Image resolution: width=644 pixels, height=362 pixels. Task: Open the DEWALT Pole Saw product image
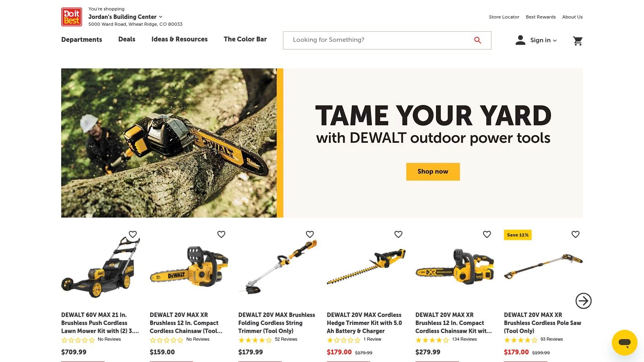(x=543, y=266)
